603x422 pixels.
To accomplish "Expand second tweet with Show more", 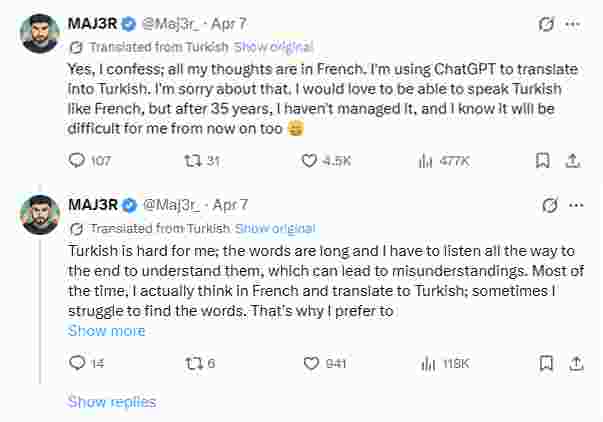I will pos(106,330).
